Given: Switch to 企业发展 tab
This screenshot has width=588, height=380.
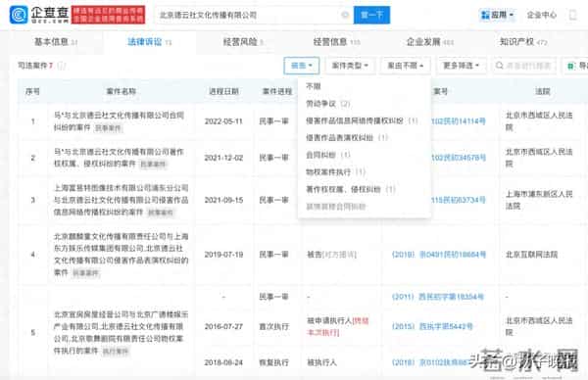Looking at the screenshot, I should 430,42.
